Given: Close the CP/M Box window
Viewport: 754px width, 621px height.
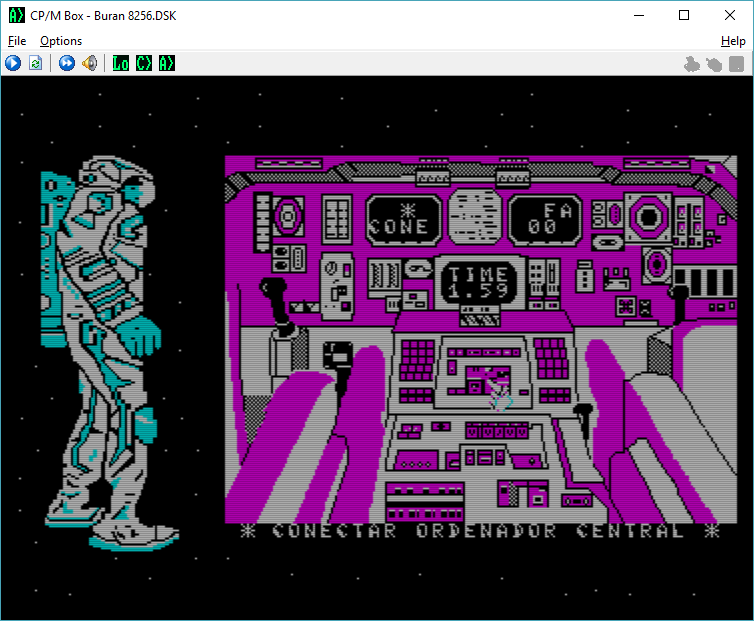Looking at the screenshot, I should [x=729, y=15].
